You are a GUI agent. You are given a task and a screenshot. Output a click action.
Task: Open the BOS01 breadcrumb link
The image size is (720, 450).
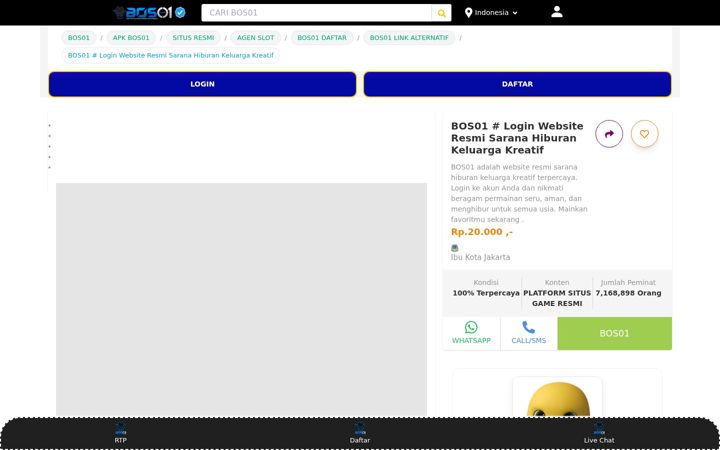pyautogui.click(x=79, y=38)
